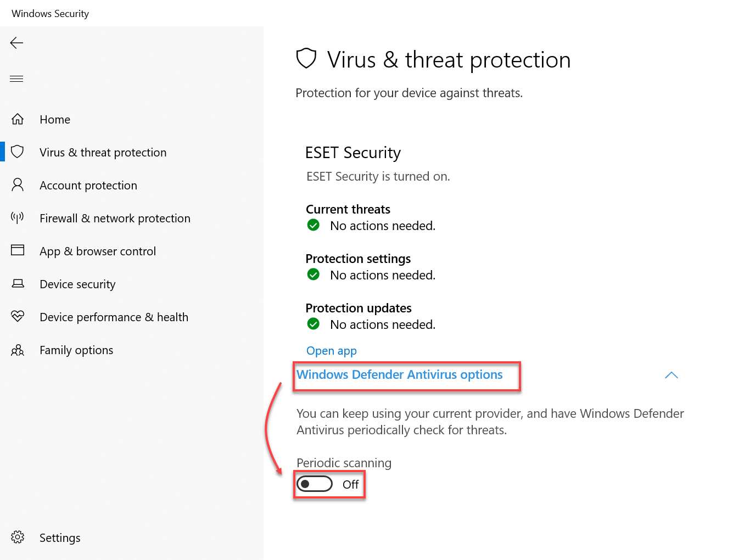Open Device performance & health page
This screenshot has height=560, width=744.
[x=114, y=317]
